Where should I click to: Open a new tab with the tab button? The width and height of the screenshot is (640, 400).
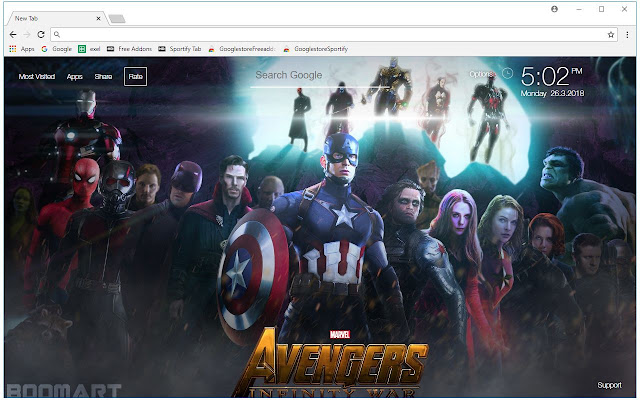click(x=117, y=18)
